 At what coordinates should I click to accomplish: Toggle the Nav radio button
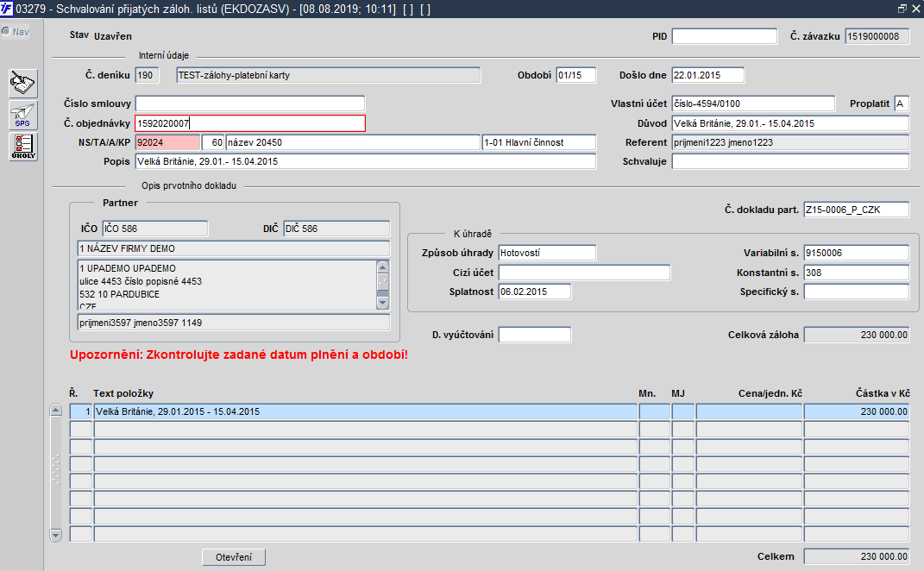(6, 31)
